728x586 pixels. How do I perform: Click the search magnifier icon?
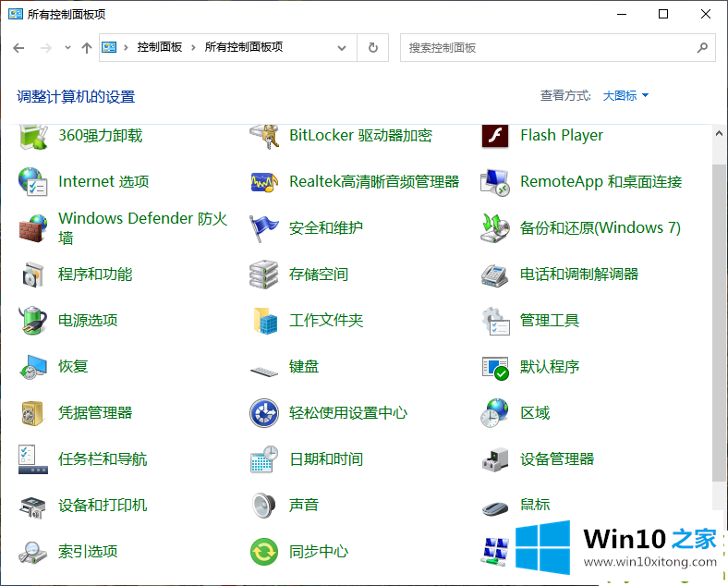click(702, 47)
